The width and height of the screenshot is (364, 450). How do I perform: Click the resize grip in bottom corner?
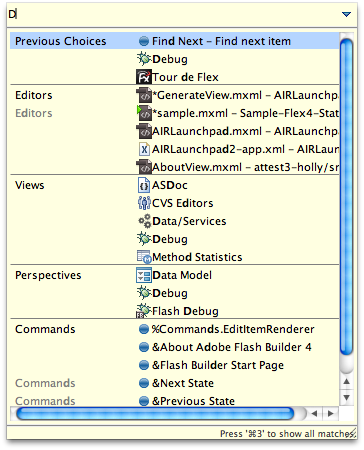[x=352, y=434]
